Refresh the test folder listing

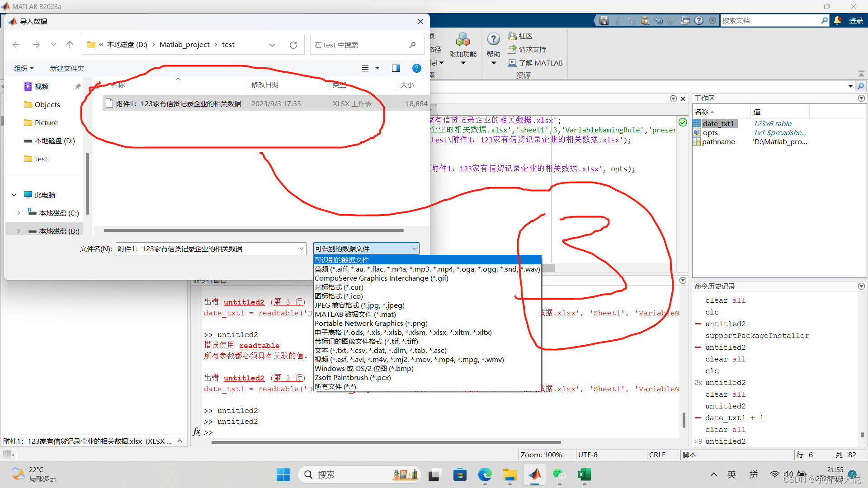pyautogui.click(x=293, y=45)
